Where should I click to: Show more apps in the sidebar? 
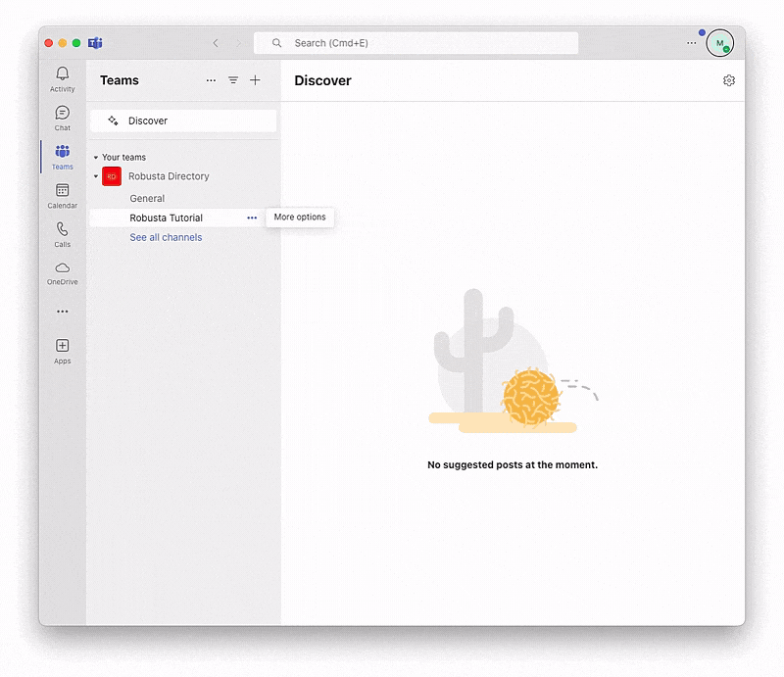click(x=62, y=312)
